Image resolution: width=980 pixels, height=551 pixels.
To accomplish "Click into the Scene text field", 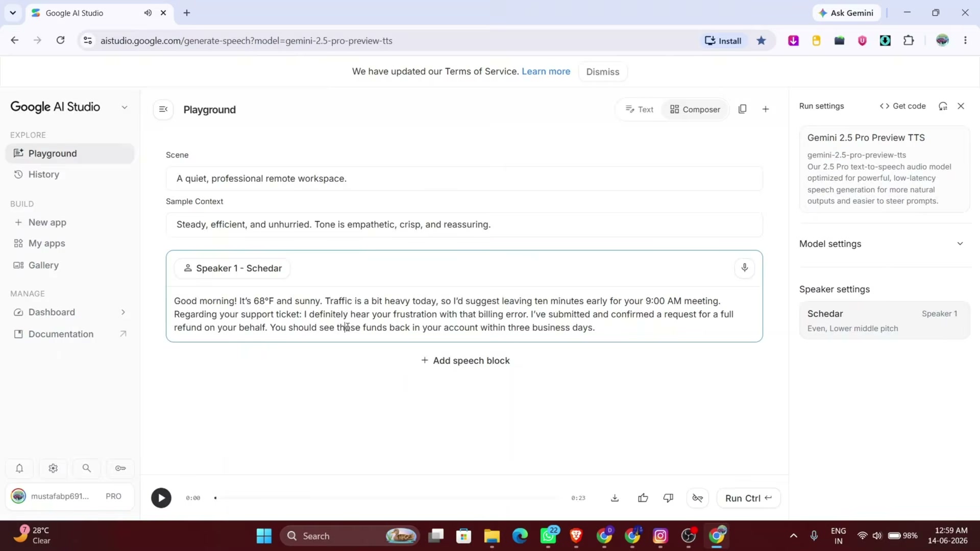I will (x=464, y=179).
